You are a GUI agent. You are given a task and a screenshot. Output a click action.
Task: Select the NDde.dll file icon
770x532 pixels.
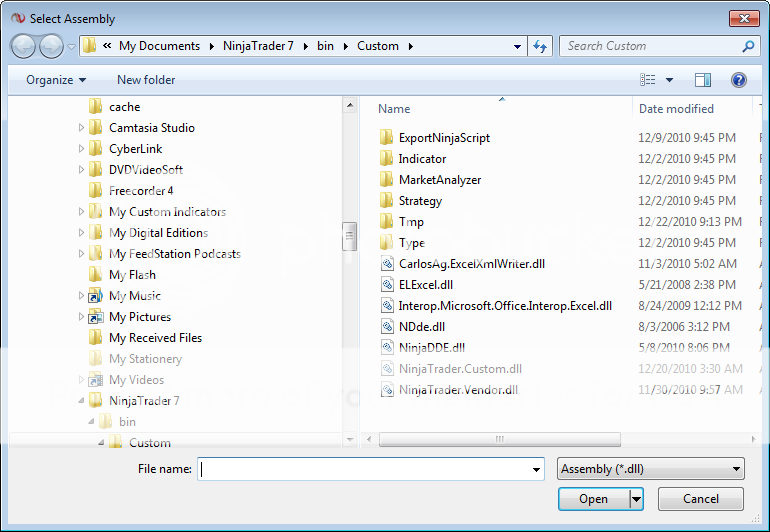click(x=388, y=326)
